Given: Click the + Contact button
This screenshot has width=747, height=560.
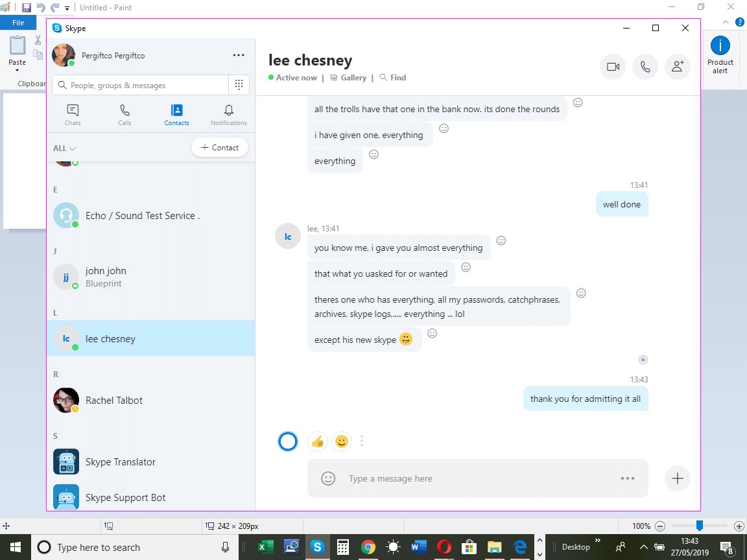Looking at the screenshot, I should coord(220,148).
